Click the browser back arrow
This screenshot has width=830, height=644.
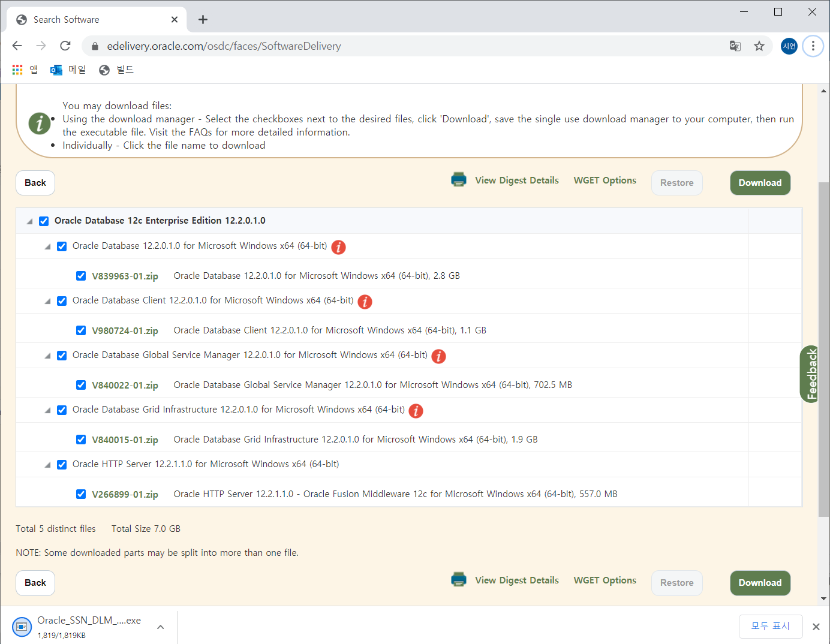point(17,46)
